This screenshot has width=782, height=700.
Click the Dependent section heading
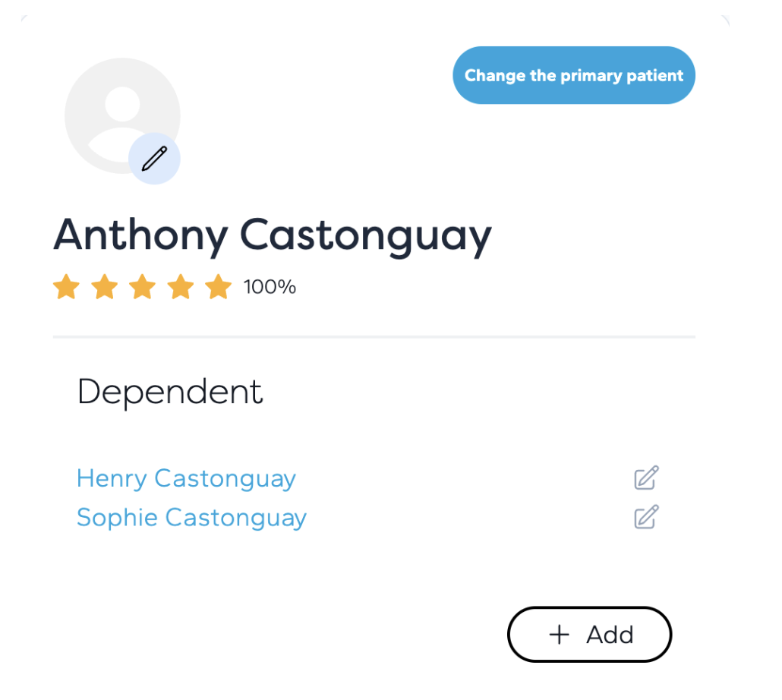[169, 393]
